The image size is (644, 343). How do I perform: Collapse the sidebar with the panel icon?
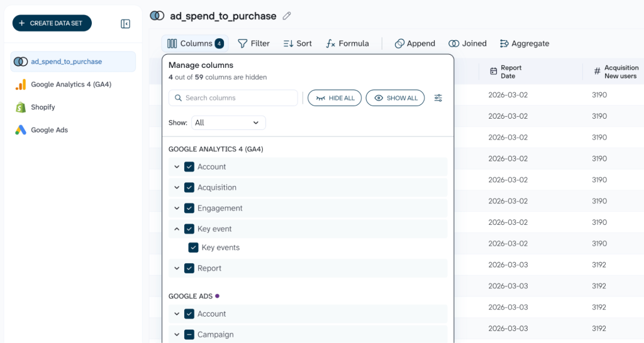125,24
